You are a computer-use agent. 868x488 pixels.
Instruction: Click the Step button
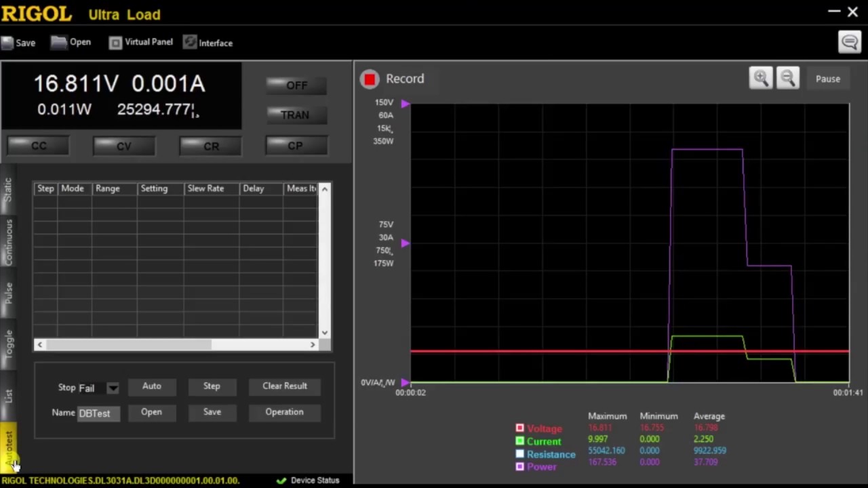pyautogui.click(x=212, y=386)
